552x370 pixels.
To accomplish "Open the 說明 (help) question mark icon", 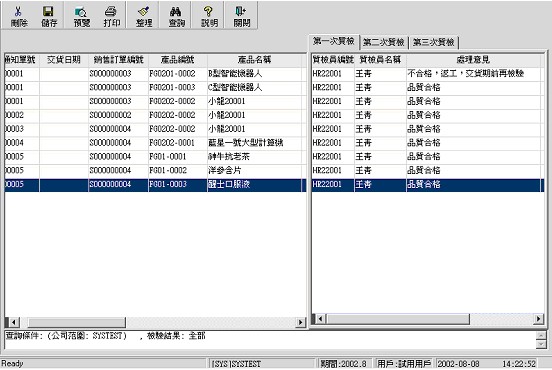I will coord(209,15).
